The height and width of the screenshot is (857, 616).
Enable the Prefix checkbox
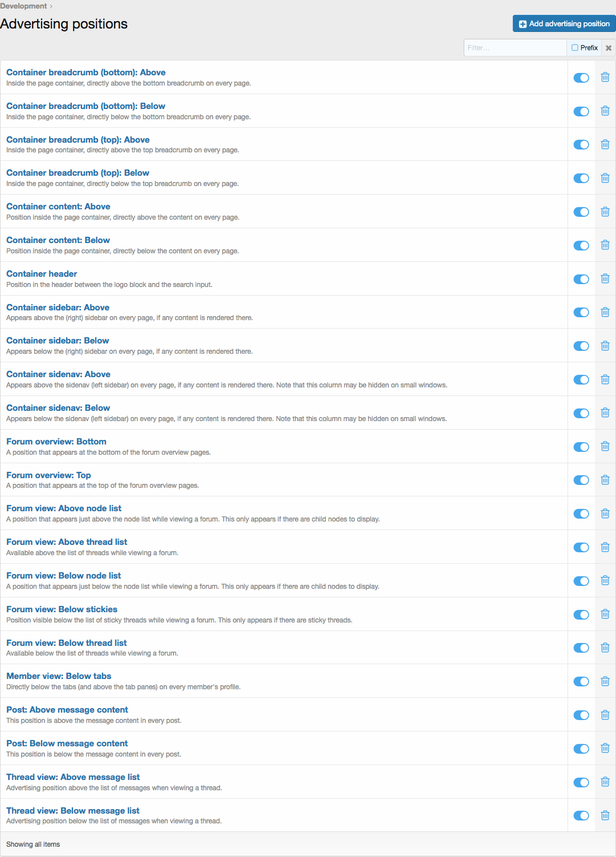(x=575, y=48)
